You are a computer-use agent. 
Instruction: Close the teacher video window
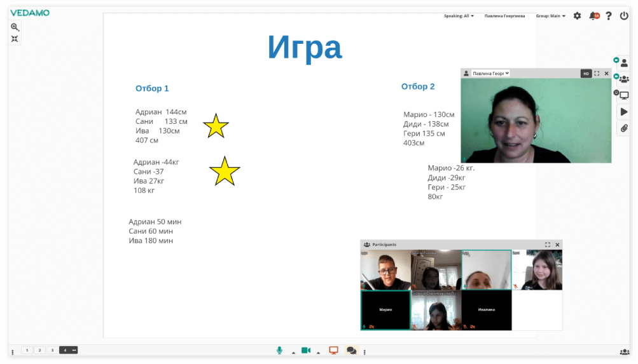[606, 74]
